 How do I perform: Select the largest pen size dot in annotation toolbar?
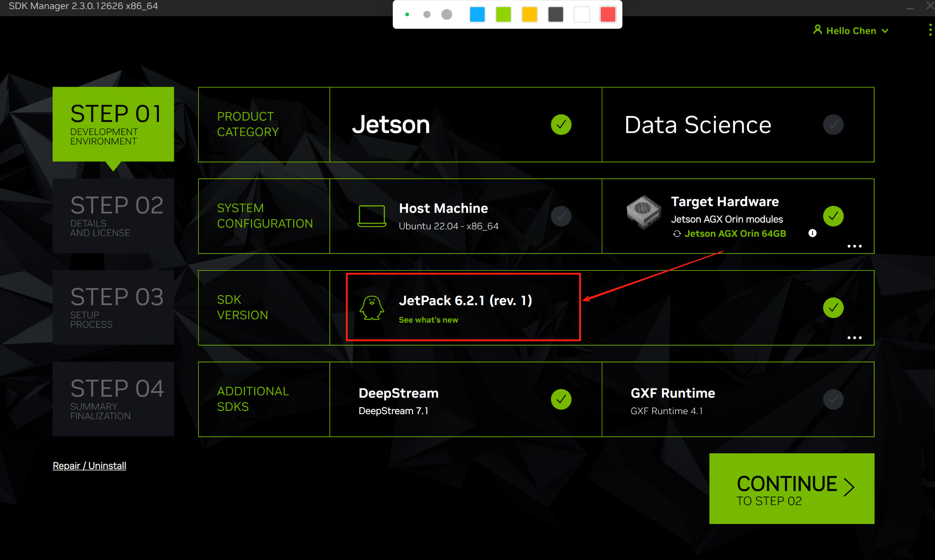pyautogui.click(x=447, y=14)
